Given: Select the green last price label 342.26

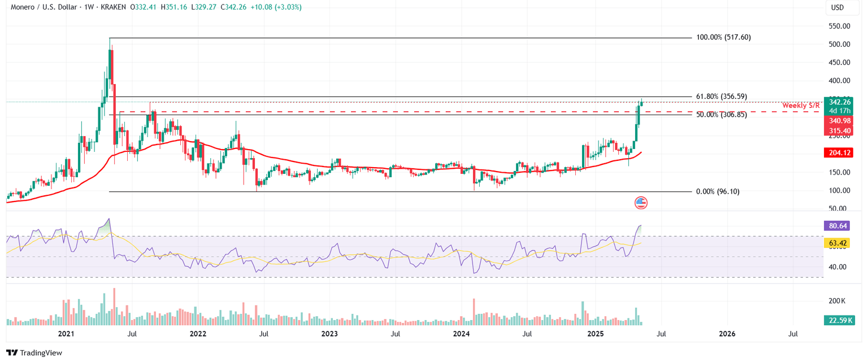Looking at the screenshot, I should click(x=840, y=102).
